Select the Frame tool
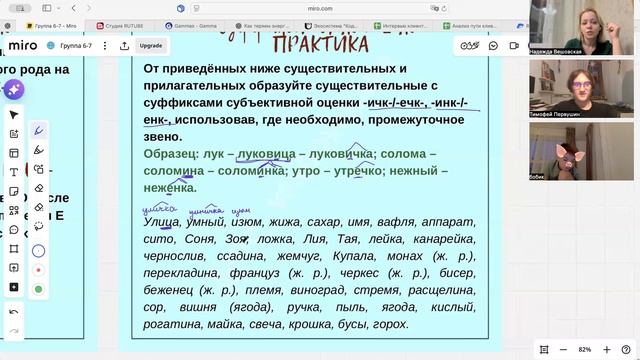The image size is (640, 360). pyautogui.click(x=14, y=249)
